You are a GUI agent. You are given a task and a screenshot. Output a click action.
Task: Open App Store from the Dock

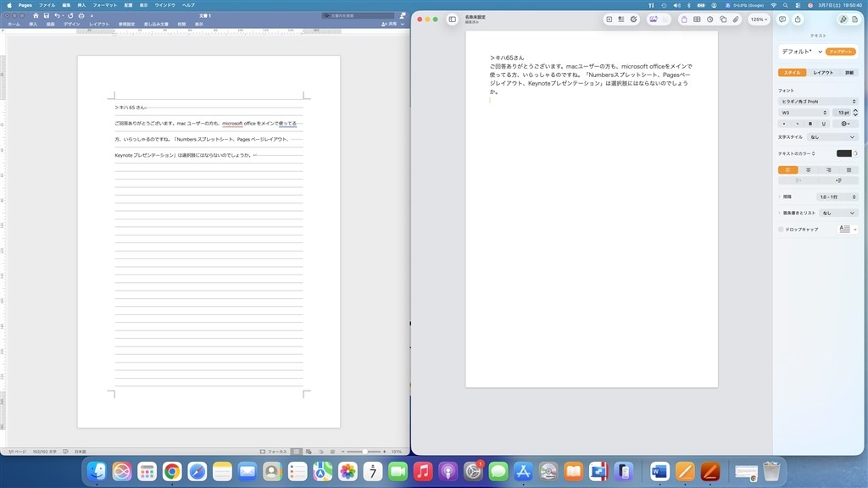click(523, 471)
